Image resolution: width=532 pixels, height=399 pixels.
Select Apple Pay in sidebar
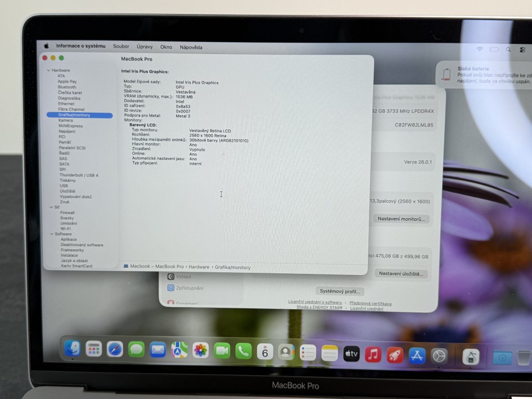[x=67, y=82]
